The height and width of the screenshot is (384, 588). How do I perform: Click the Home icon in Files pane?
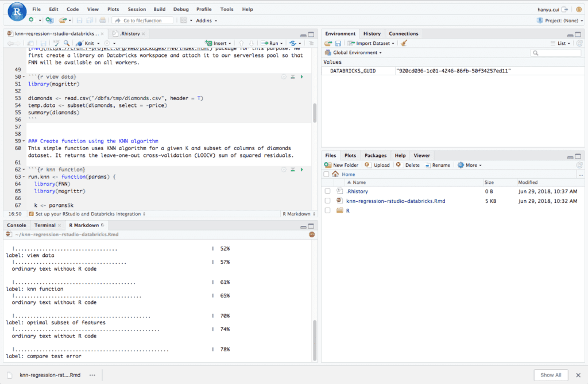[335, 174]
